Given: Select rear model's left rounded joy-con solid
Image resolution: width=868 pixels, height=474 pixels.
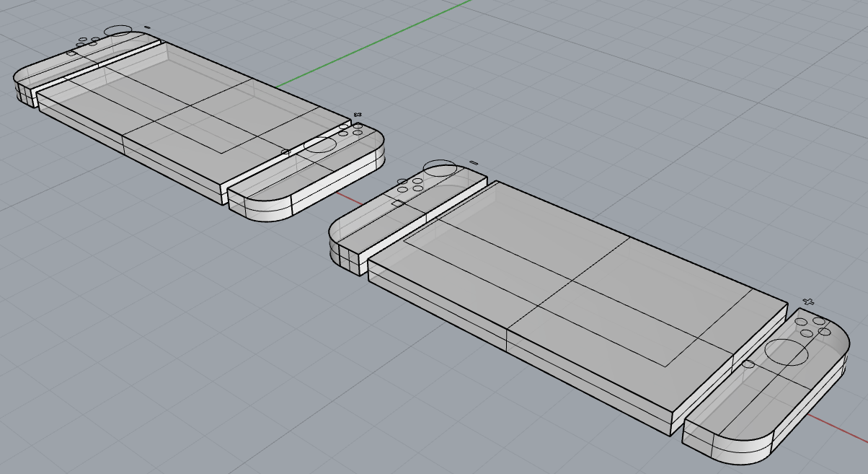Looking at the screenshot, I should [87, 69].
